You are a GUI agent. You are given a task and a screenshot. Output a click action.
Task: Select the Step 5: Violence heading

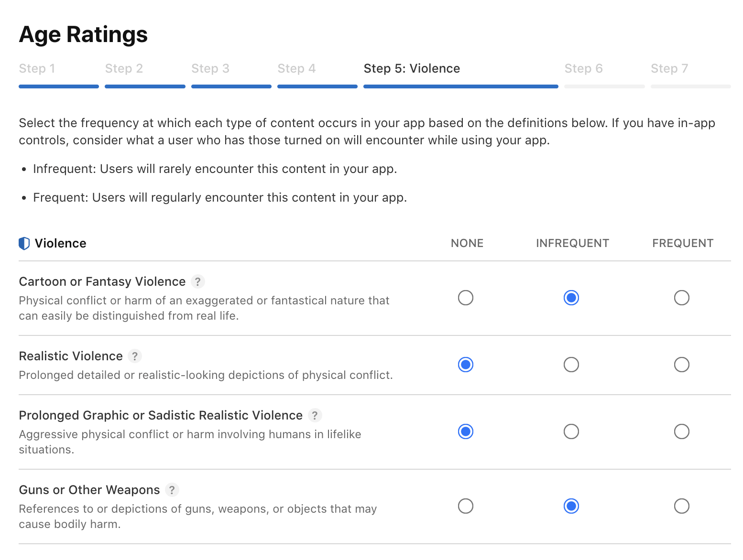[412, 68]
